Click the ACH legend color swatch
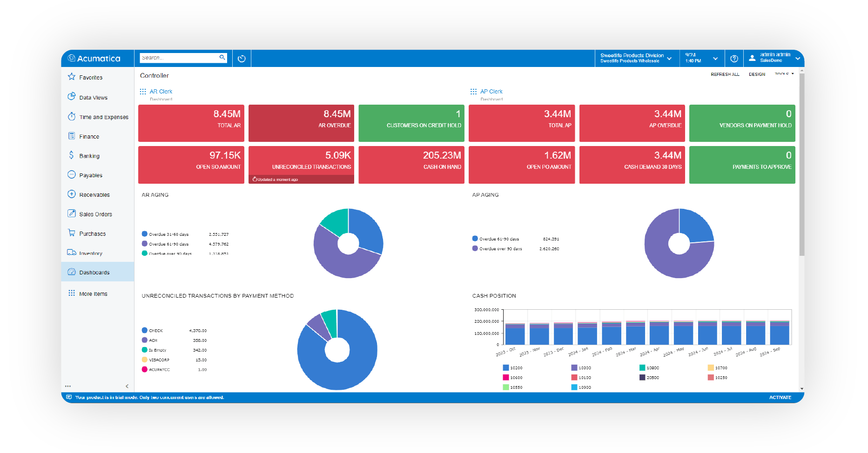This screenshot has height=453, width=868. click(x=145, y=340)
